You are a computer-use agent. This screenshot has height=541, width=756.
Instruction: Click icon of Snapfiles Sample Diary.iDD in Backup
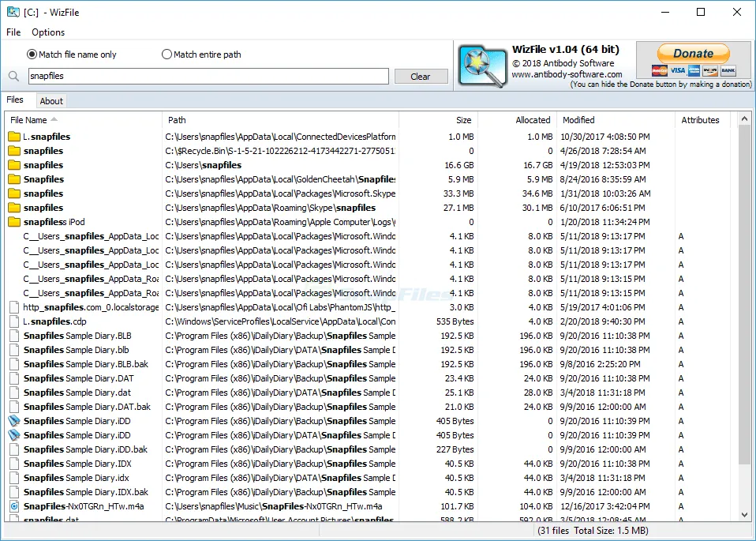click(14, 421)
